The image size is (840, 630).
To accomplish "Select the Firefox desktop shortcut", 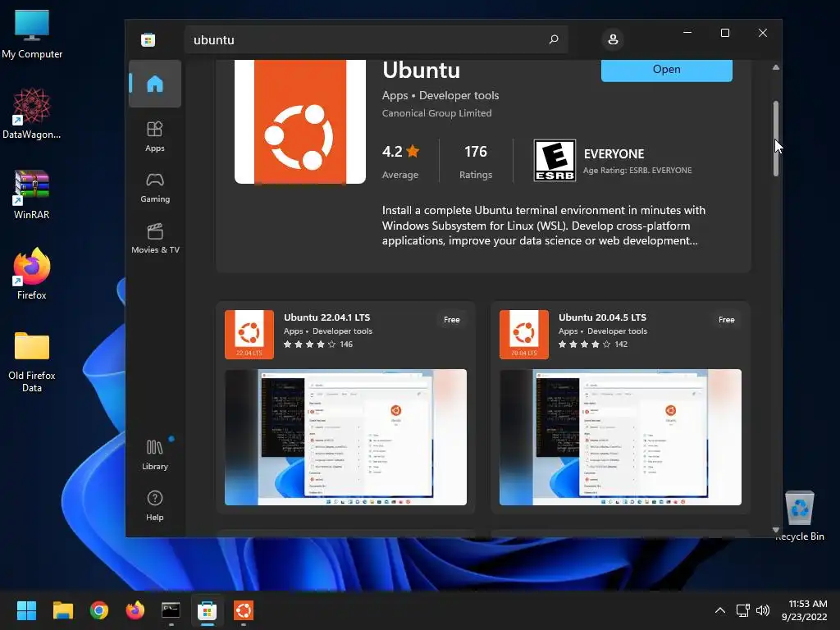I will pyautogui.click(x=32, y=274).
